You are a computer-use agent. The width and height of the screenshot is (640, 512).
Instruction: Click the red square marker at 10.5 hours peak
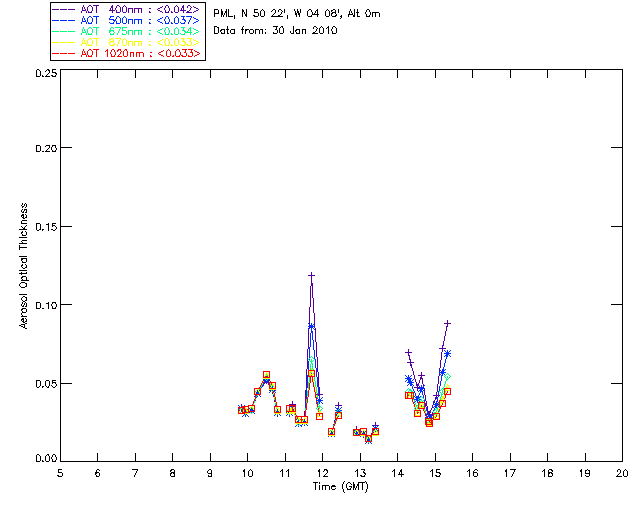click(267, 375)
